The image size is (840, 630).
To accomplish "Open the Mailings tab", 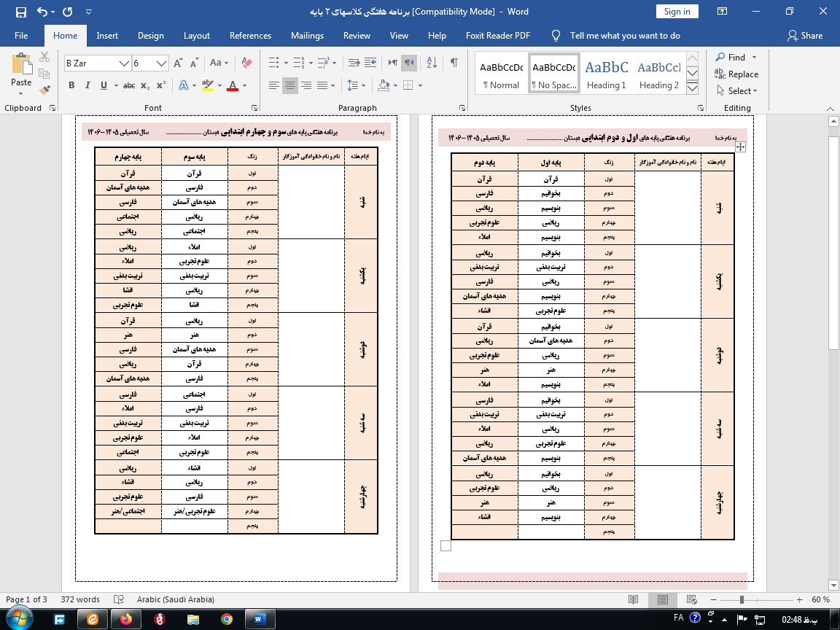I will pos(307,35).
